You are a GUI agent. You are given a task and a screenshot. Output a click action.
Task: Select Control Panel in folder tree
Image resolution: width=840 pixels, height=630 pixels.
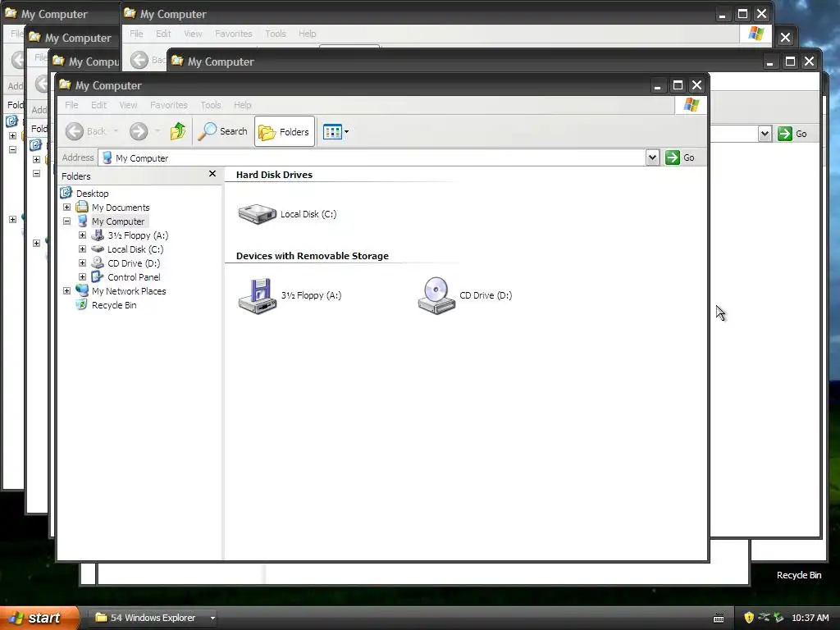[x=134, y=277]
